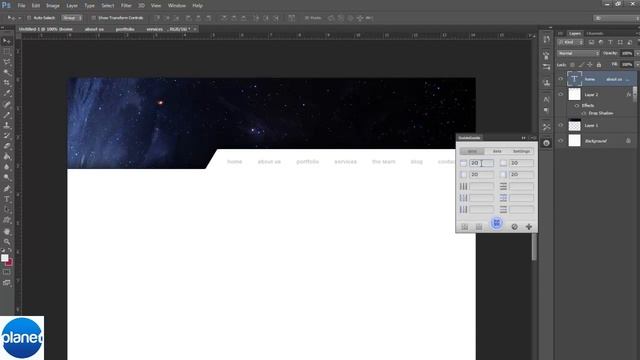
Task: Collapse the GuideGuide panel with double arrows
Action: pyautogui.click(x=524, y=138)
